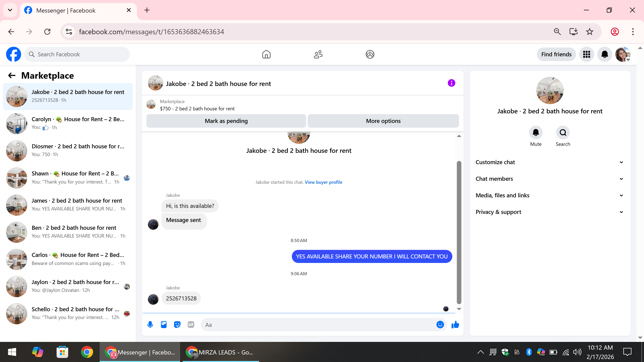Select the Messenger | Facebook browser tab

click(78, 11)
